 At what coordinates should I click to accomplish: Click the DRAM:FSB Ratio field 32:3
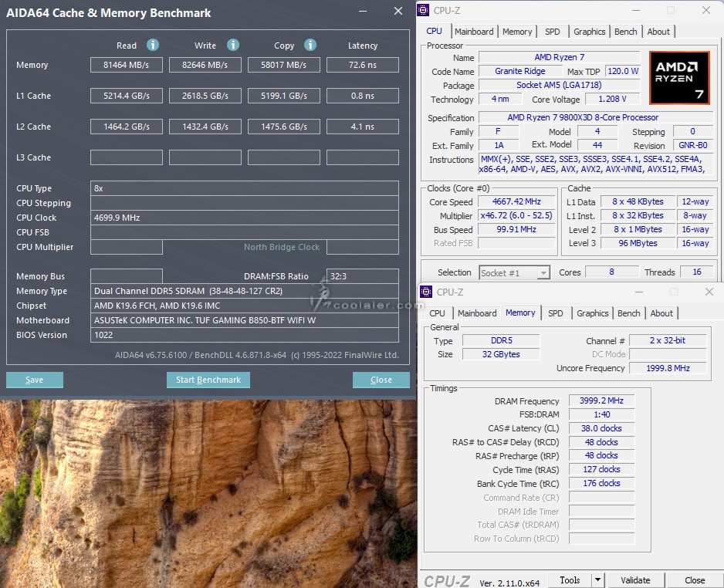point(363,276)
